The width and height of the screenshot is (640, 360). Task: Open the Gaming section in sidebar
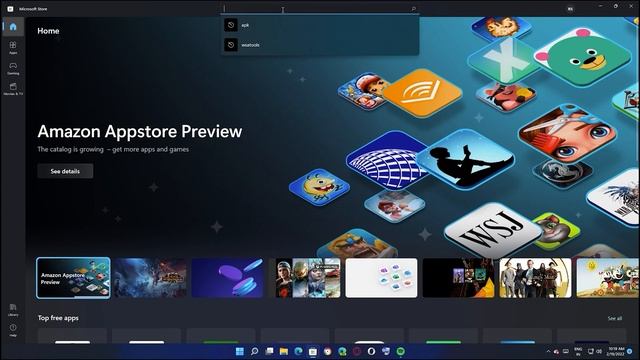coord(13,68)
